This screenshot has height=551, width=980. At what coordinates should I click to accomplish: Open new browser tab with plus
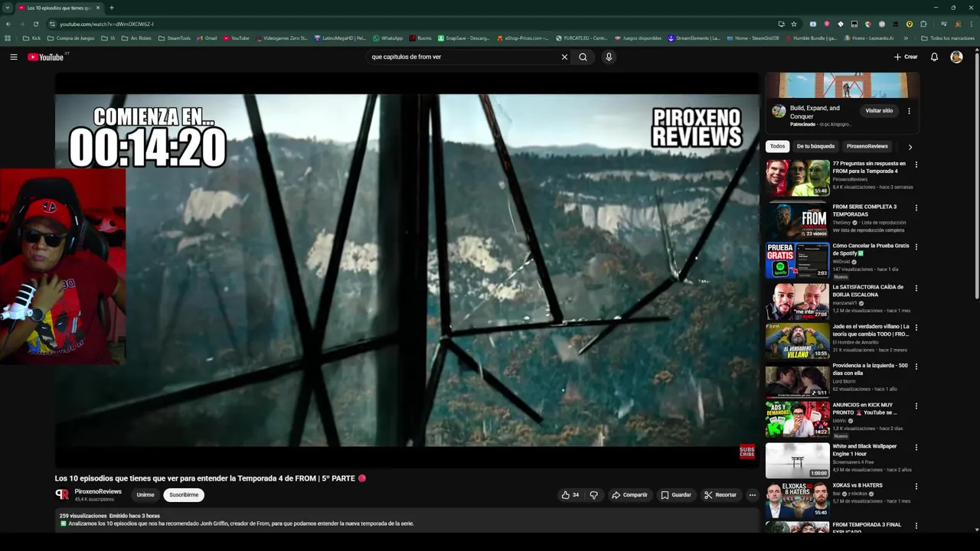111,8
